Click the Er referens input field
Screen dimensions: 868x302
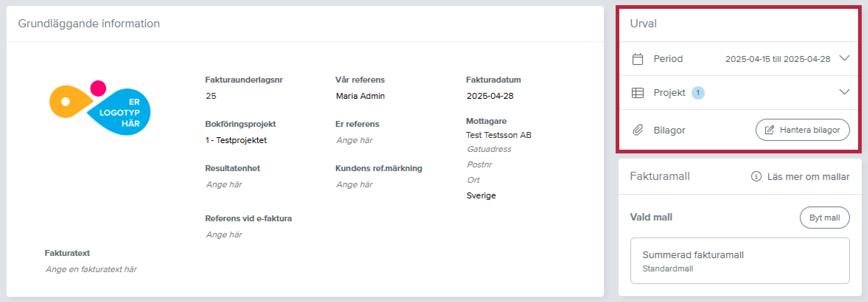point(354,140)
